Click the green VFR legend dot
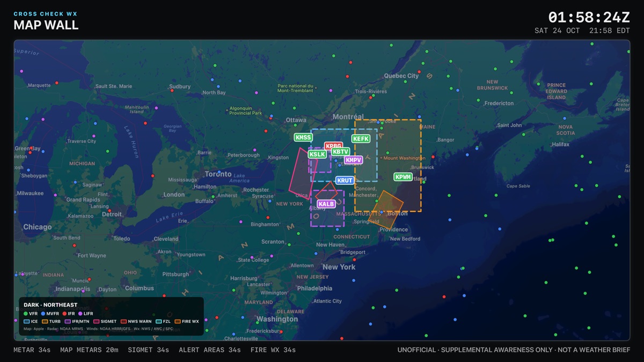644x362 pixels. (26, 313)
